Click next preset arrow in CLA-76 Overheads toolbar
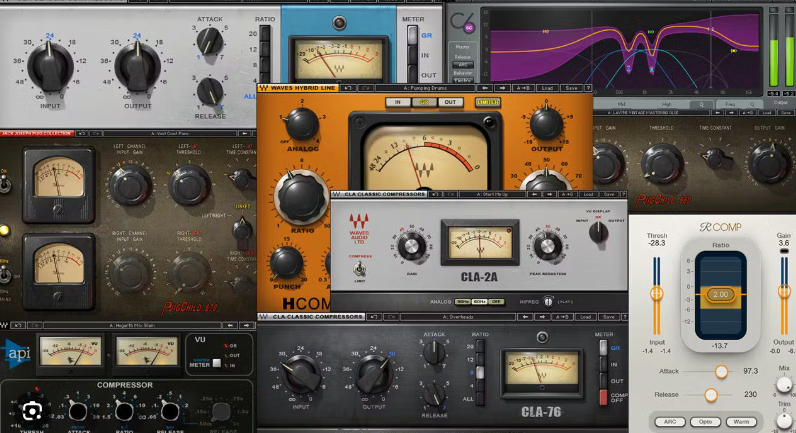This screenshot has width=796, height=433. pos(543,317)
